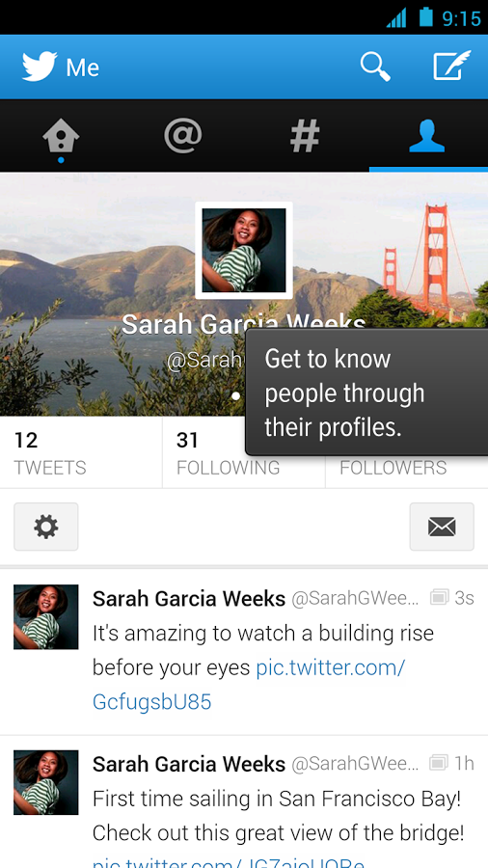Viewport: 488px width, 868px height.
Task: Tap avatar on building rise tweet
Action: pyautogui.click(x=46, y=616)
